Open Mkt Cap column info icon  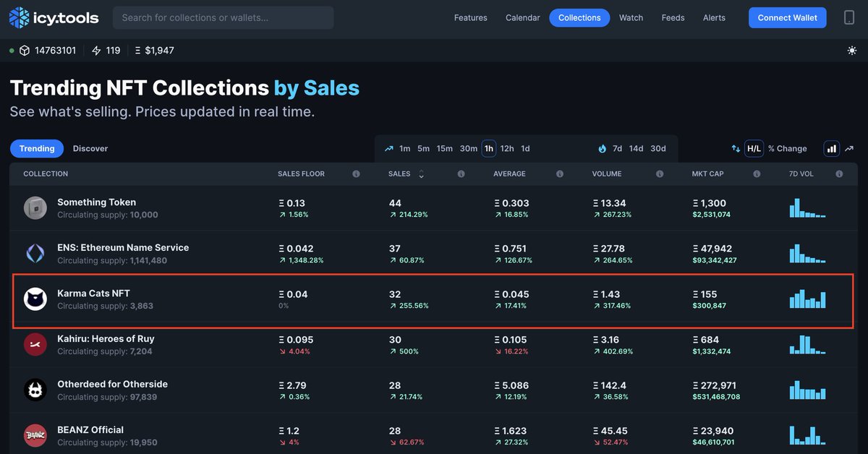[757, 174]
